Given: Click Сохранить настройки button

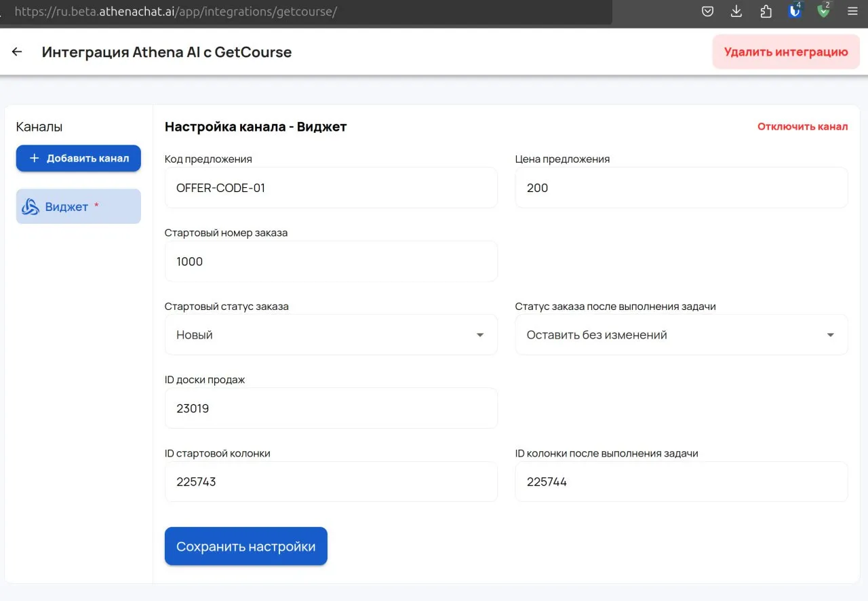Looking at the screenshot, I should (245, 546).
